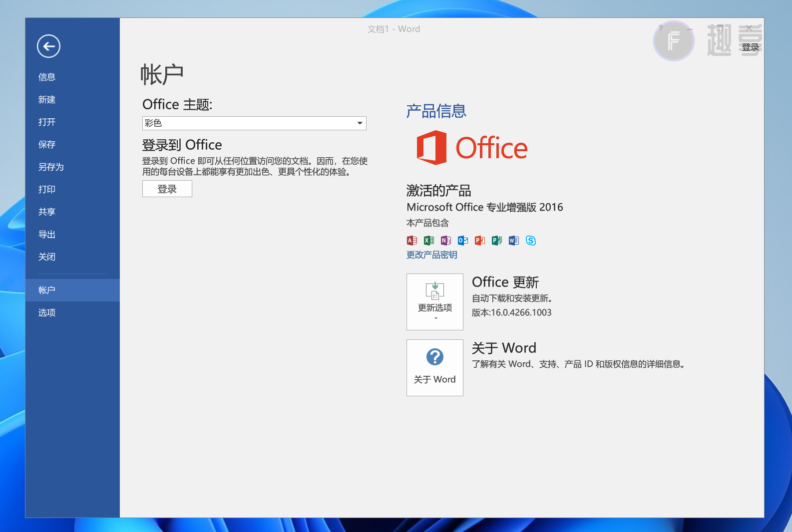This screenshot has width=792, height=532.
Task: Select 新建 in the sidebar
Action: click(72, 99)
